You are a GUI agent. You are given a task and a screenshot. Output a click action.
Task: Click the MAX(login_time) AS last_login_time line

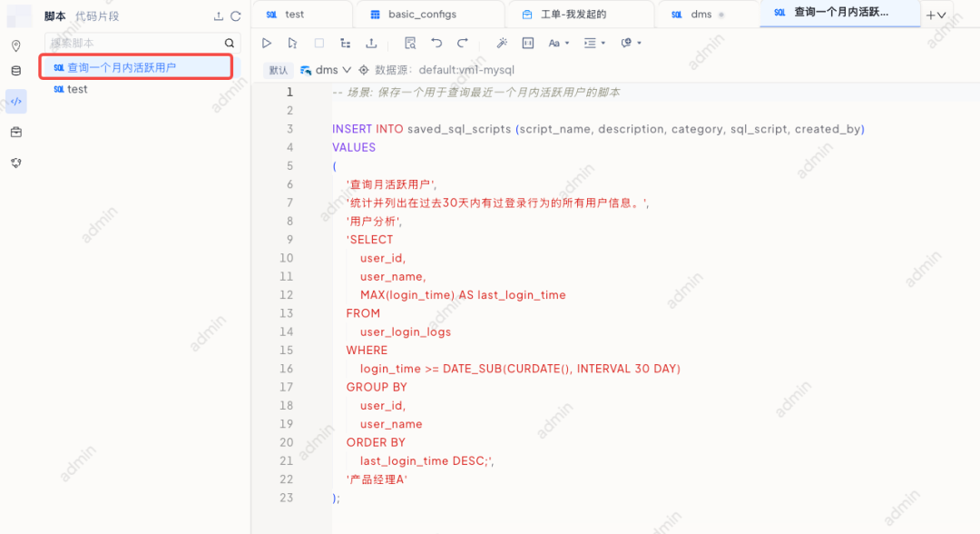(x=463, y=295)
